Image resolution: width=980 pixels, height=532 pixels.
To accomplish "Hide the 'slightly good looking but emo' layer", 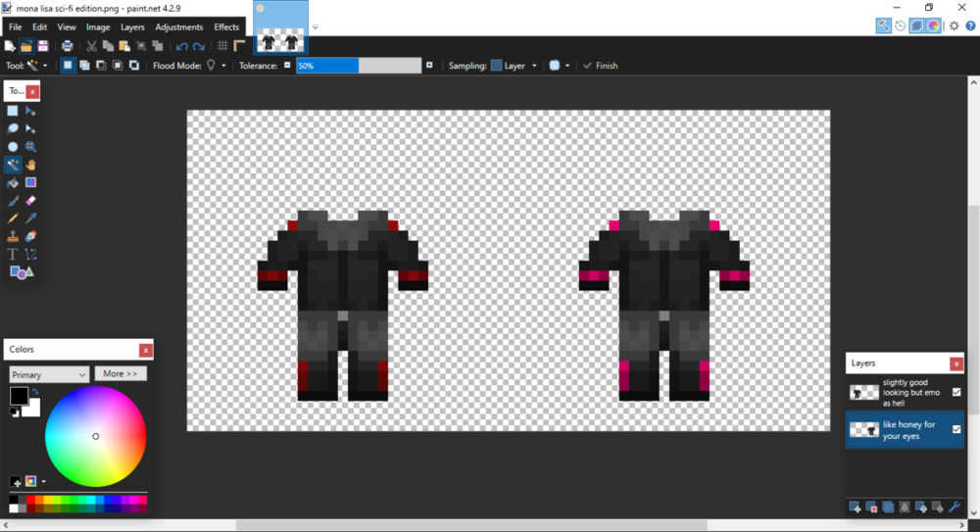I will [x=956, y=392].
